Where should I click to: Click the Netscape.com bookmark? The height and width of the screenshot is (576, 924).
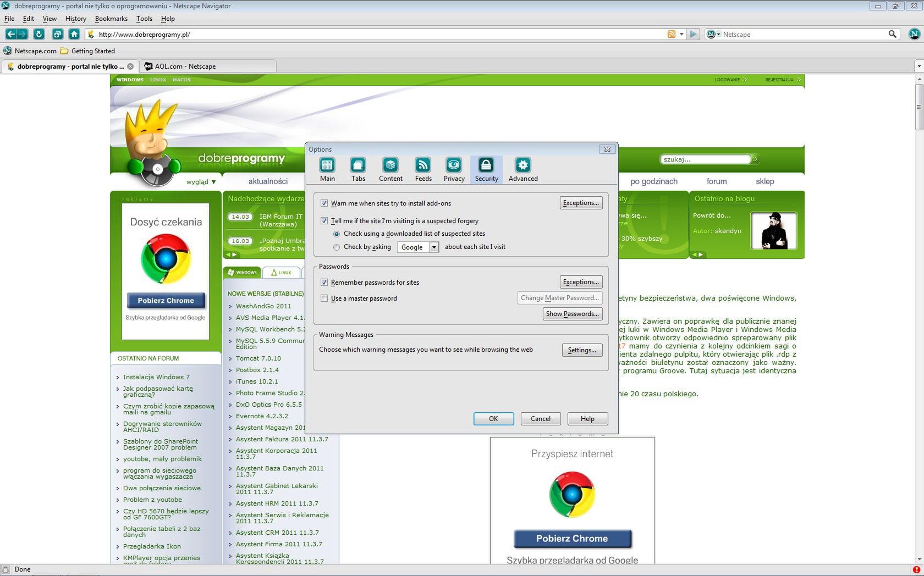coord(30,51)
